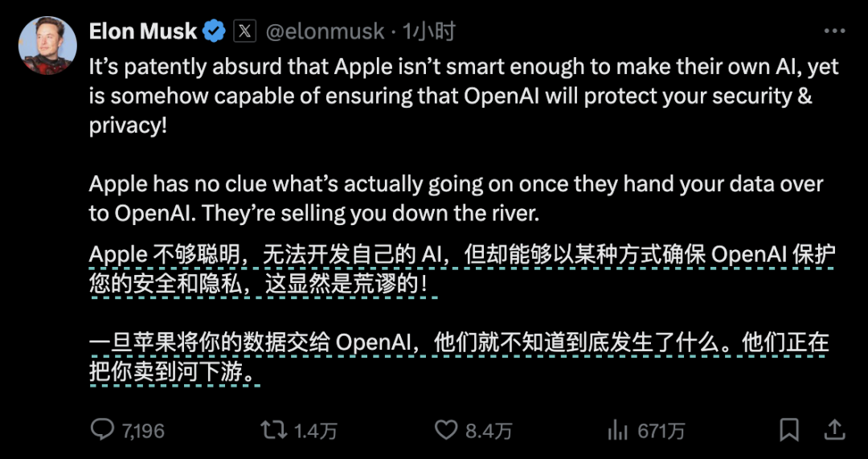The height and width of the screenshot is (459, 868).
Task: Click the reply speech bubble icon
Action: pos(102,429)
